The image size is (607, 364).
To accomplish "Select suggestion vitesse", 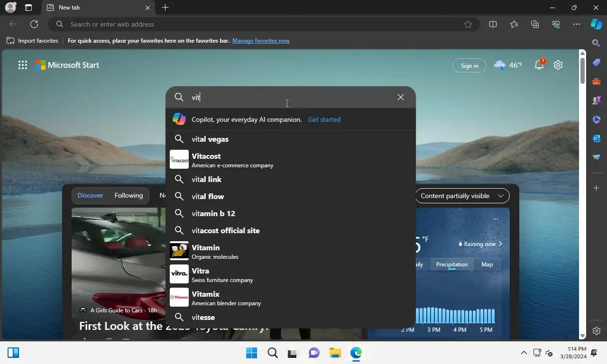I will [x=290, y=317].
